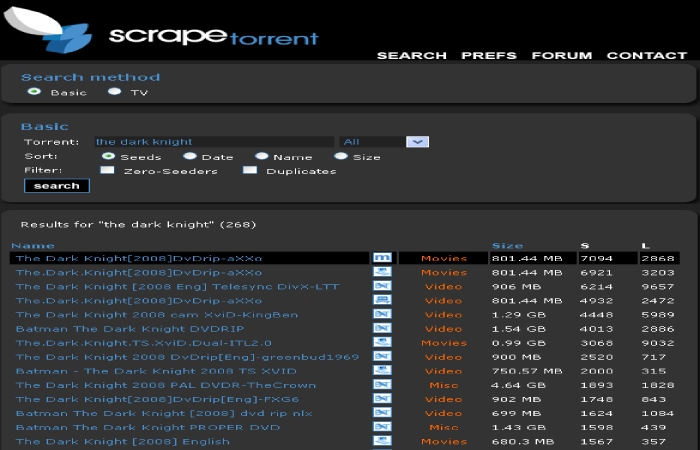Open Batman The Dark Knight PROPER DVD
This screenshot has height=450, width=700.
tap(148, 428)
